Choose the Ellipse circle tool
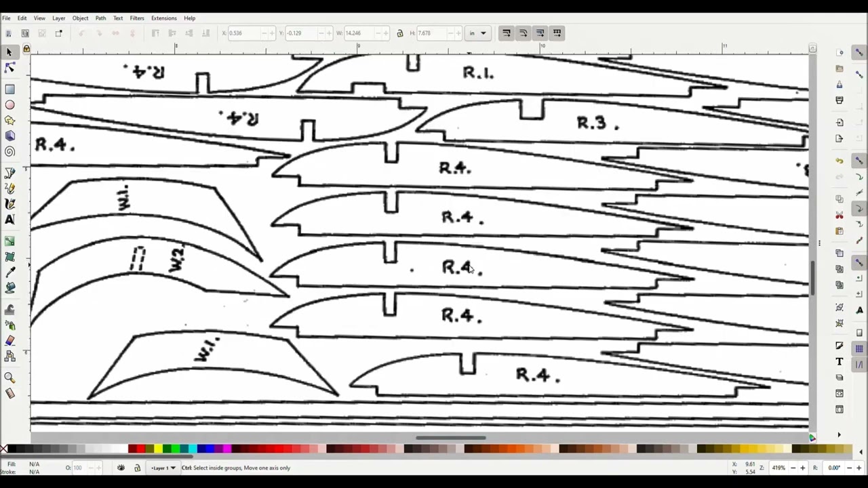This screenshot has width=868, height=488. tap(9, 105)
